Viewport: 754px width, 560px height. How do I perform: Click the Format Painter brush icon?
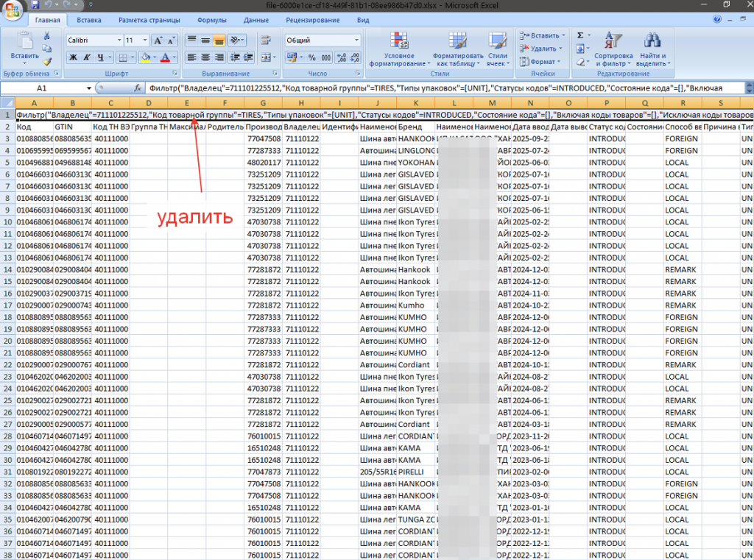(x=47, y=62)
